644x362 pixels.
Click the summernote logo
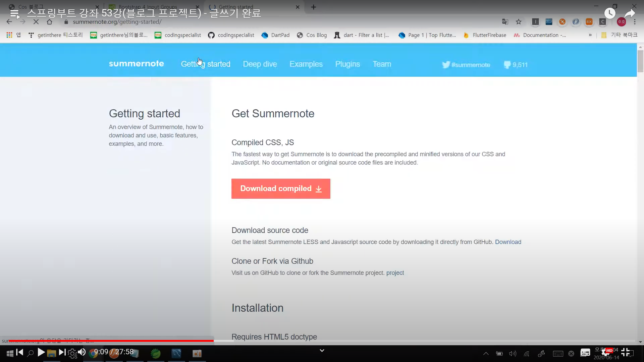click(136, 64)
